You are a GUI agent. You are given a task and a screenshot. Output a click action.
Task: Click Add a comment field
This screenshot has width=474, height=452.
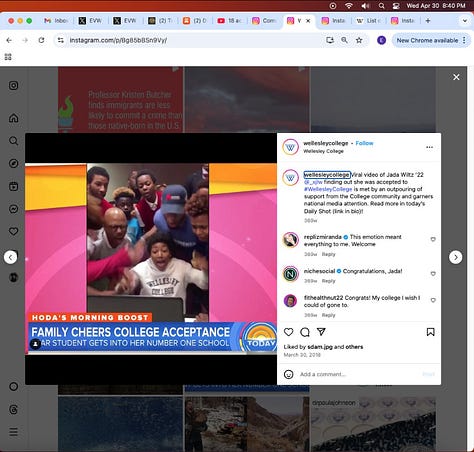(358, 374)
